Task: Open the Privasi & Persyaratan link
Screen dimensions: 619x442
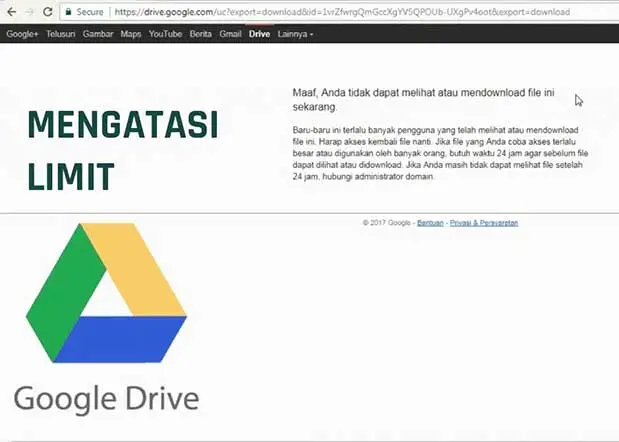Action: [x=484, y=223]
